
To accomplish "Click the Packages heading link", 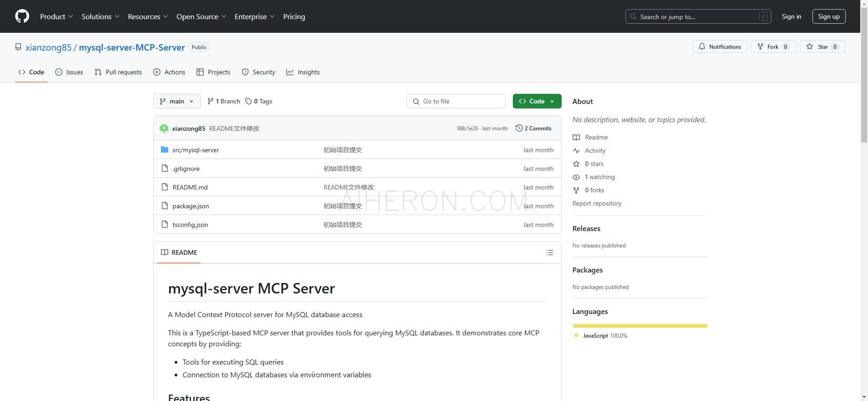I will point(588,270).
